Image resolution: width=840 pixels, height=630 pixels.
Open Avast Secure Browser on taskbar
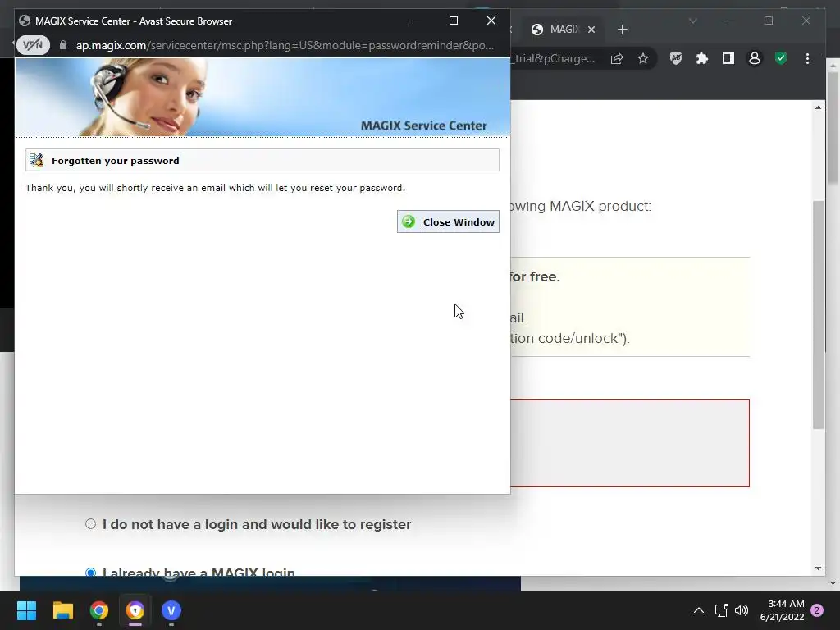coord(135,610)
